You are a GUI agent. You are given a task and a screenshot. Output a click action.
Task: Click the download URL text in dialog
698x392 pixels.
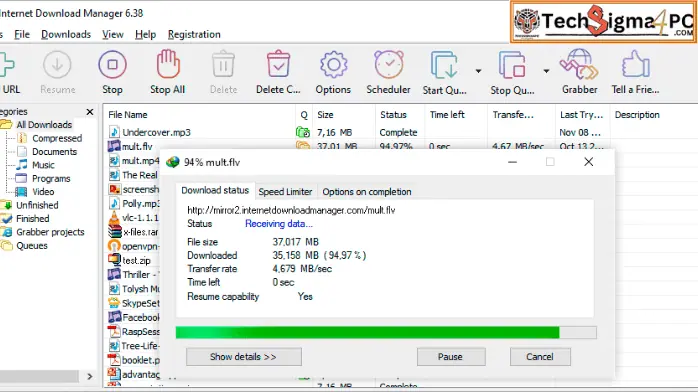click(x=291, y=210)
